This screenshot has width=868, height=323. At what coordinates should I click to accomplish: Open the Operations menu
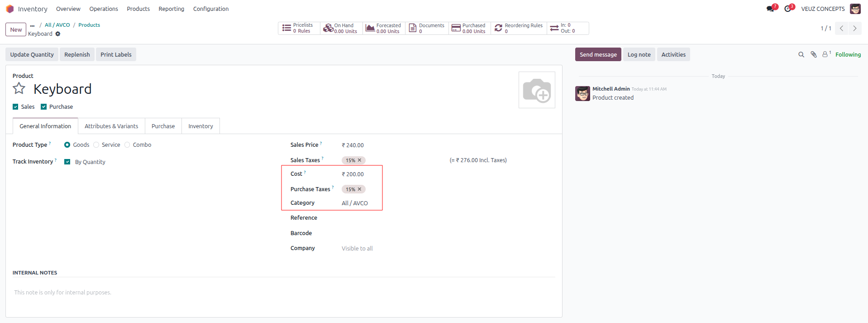pyautogui.click(x=104, y=9)
